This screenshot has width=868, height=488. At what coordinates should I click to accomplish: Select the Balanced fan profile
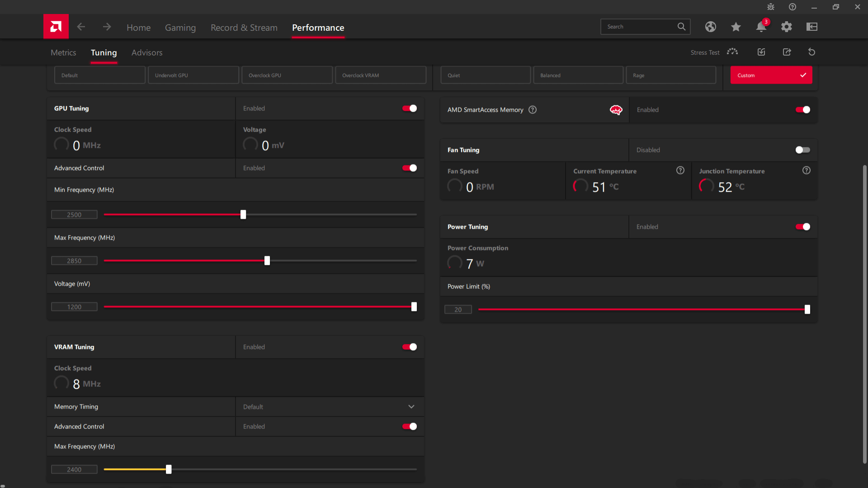tap(578, 75)
